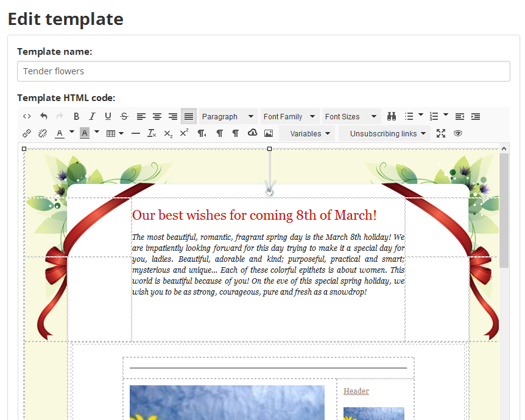Toggle italic formatting
This screenshot has width=525, height=420.
92,116
